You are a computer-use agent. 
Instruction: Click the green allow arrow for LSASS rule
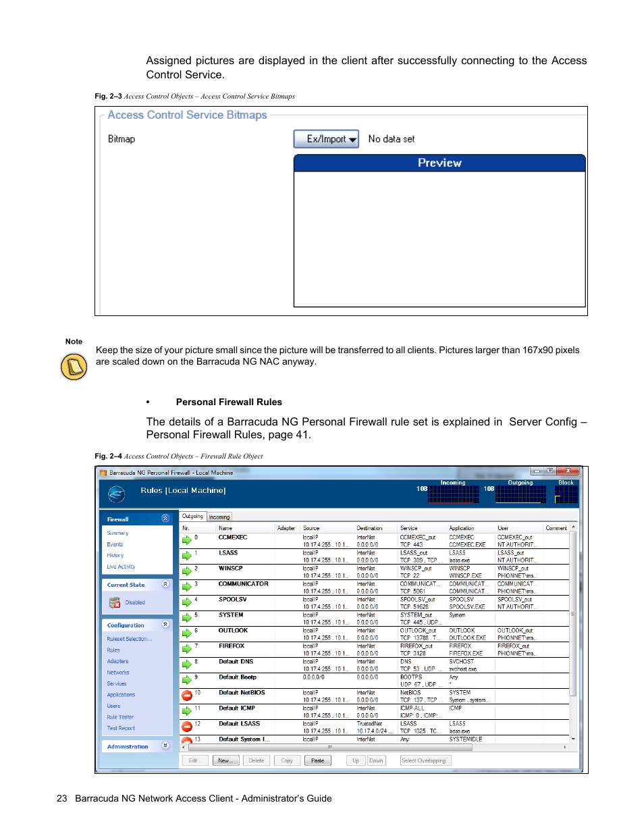pos(187,556)
